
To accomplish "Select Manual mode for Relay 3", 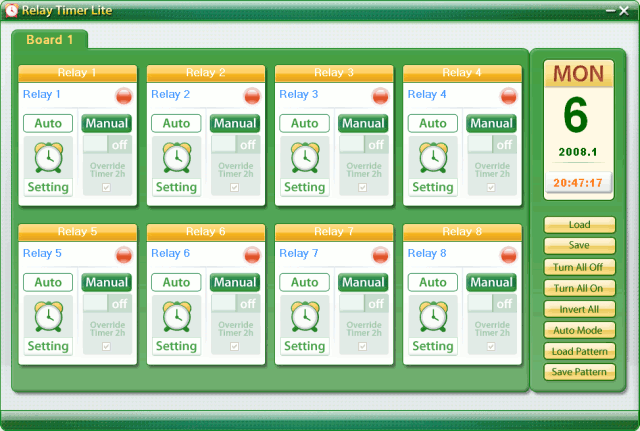I will click(363, 123).
